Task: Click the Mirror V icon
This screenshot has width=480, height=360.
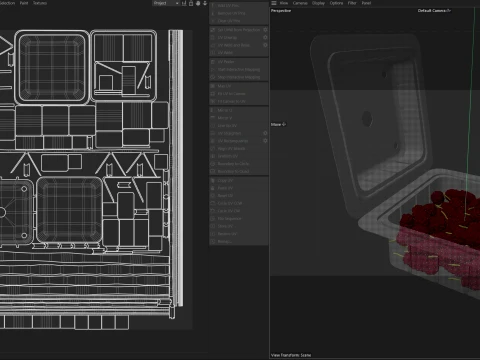Action: pyautogui.click(x=213, y=118)
